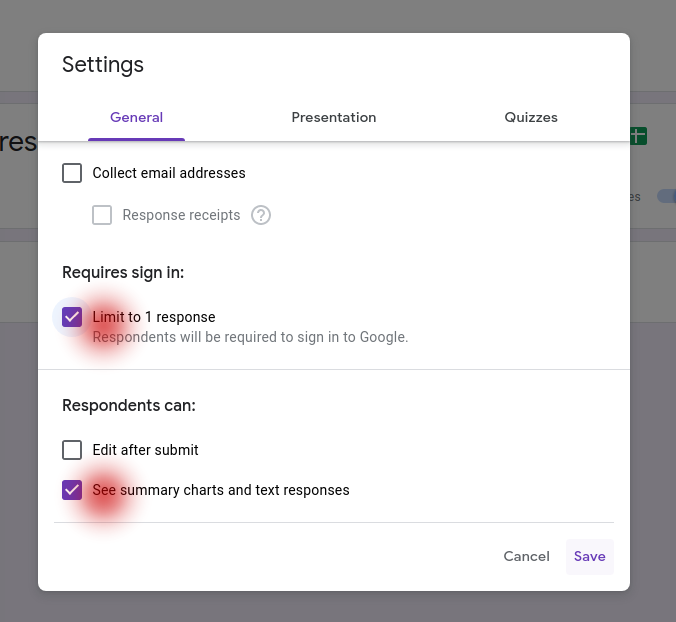This screenshot has height=622, width=676.
Task: Click the help icon beside Response receipts
Action: (261, 215)
